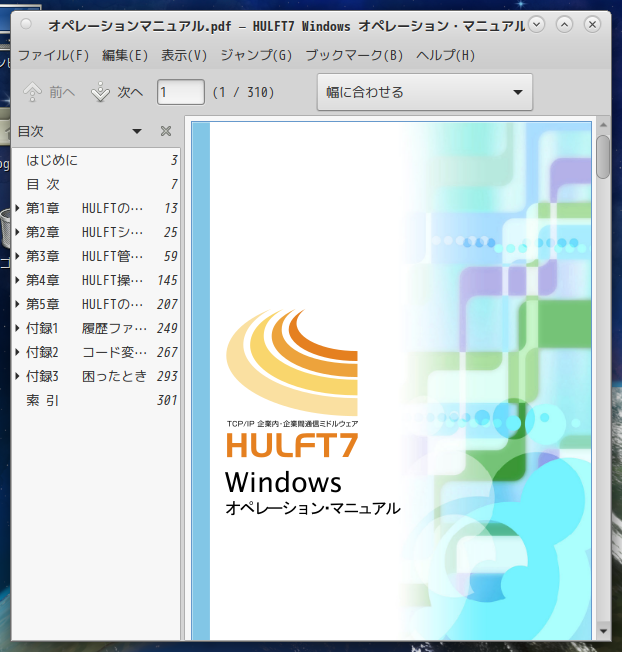This screenshot has width=622, height=652.
Task: Select 第1章 HULFTの… row text
Action: click(x=84, y=208)
